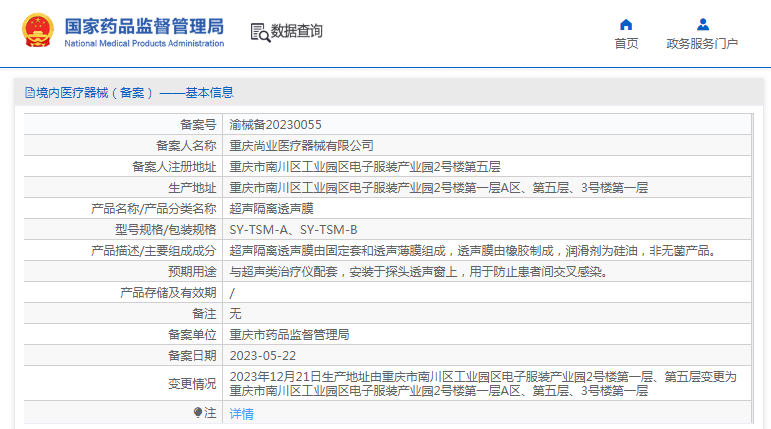Click the 数据查询 title text

(x=297, y=31)
